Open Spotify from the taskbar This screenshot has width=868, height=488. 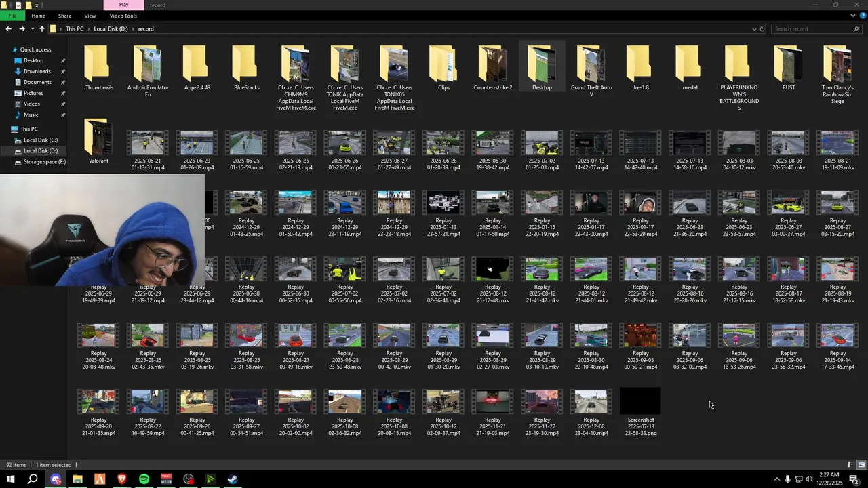point(144,479)
